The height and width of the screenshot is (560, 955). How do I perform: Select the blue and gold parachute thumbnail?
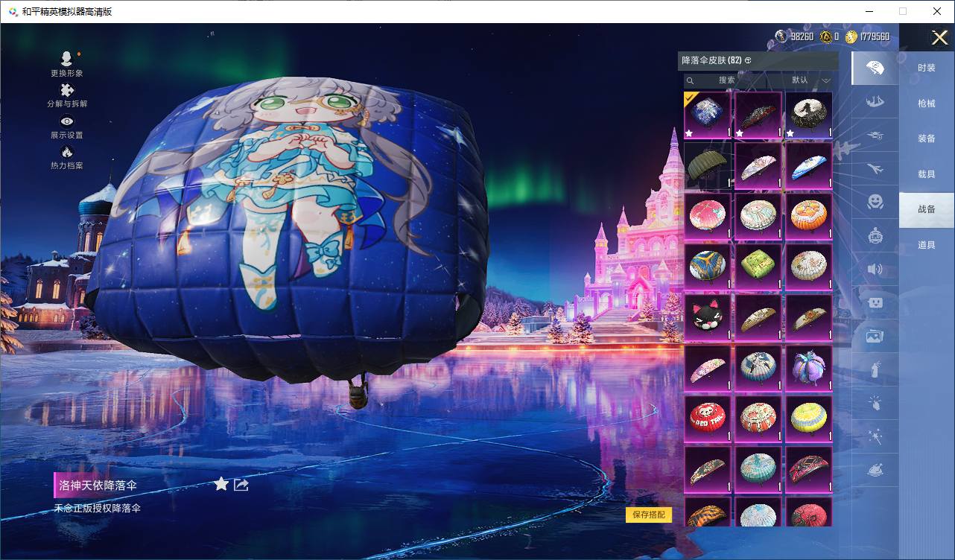point(707,267)
